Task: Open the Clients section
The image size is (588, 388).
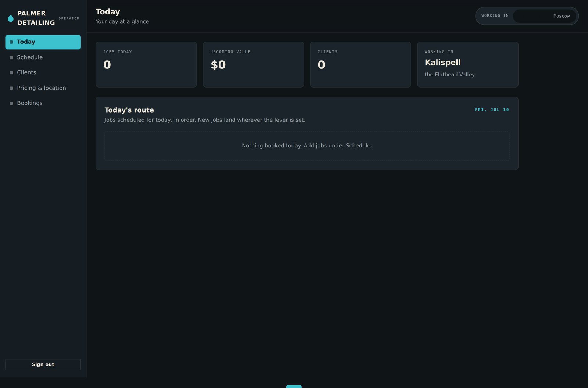Action: coord(43,72)
